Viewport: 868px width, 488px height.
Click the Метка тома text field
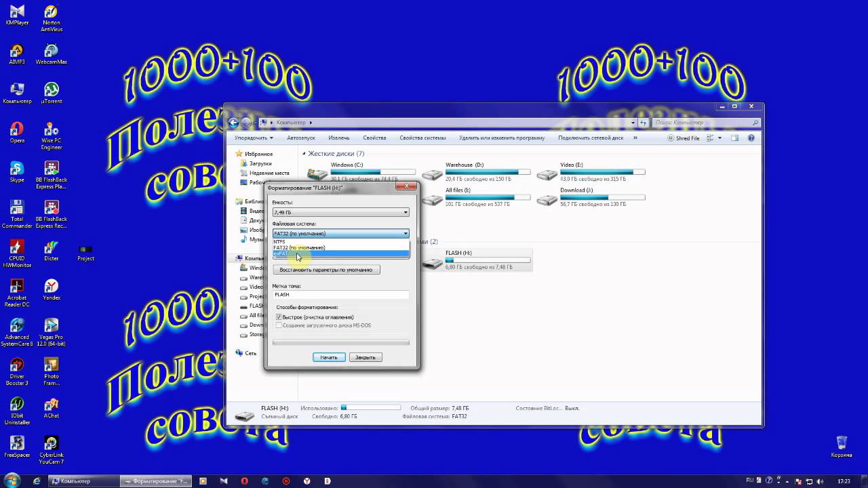pyautogui.click(x=340, y=295)
